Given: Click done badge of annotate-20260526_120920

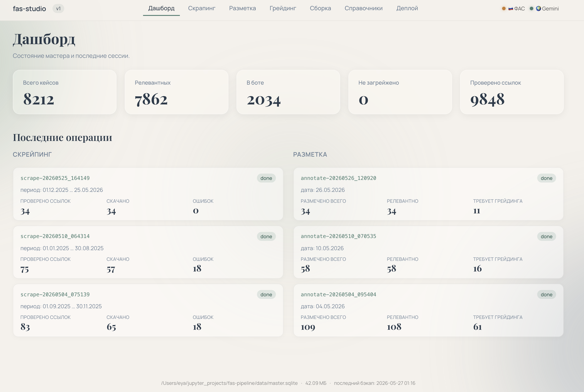Looking at the screenshot, I should coord(547,178).
